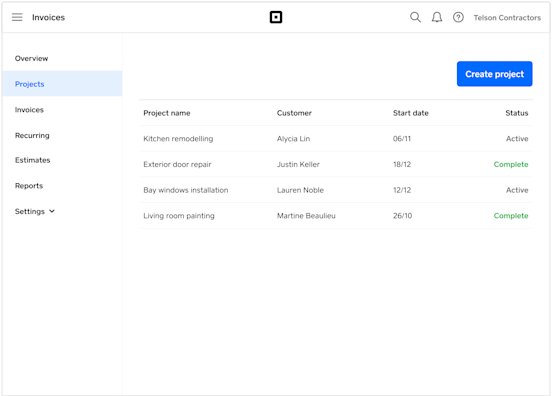Click start date 18/12

(x=402, y=164)
